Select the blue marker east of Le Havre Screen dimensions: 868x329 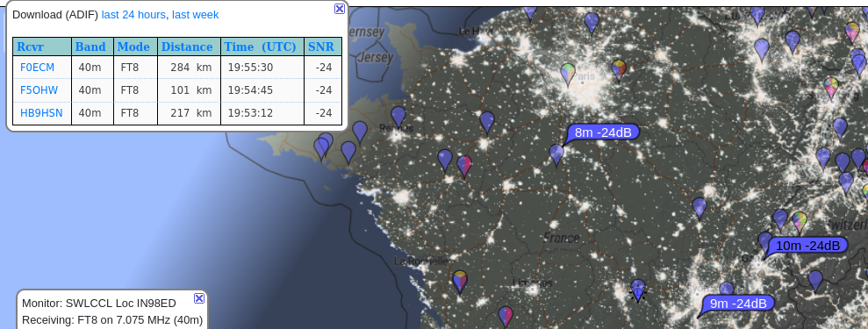pyautogui.click(x=592, y=23)
